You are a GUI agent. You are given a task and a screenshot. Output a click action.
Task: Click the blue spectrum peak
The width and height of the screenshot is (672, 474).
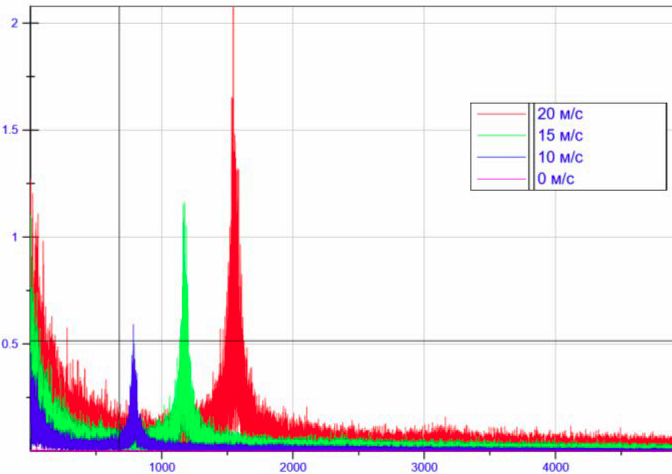pos(133,386)
